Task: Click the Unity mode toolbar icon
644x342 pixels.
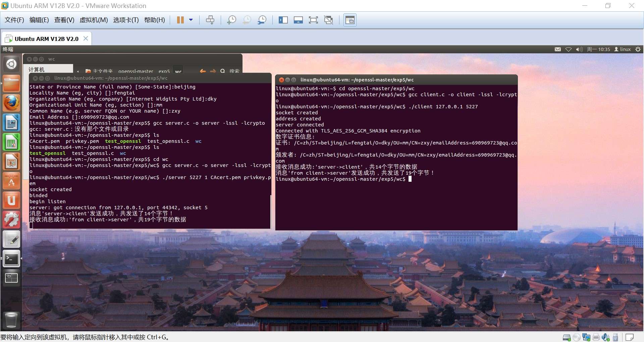Action: click(x=328, y=20)
